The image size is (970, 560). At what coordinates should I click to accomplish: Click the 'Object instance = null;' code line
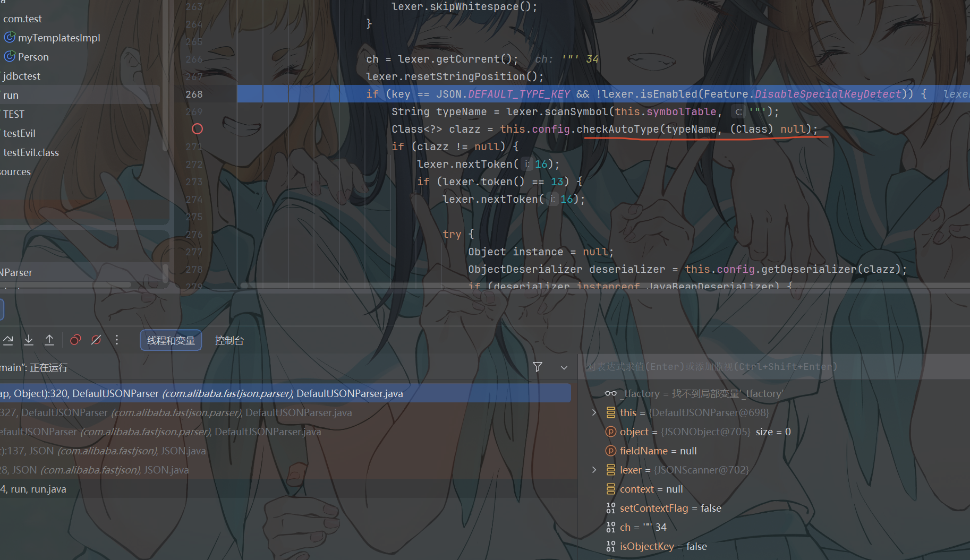click(541, 252)
